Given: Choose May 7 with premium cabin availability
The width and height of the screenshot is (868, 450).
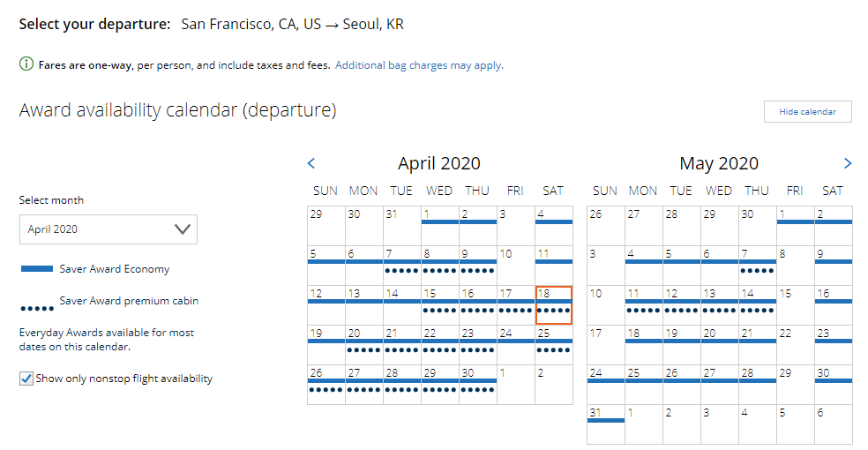Looking at the screenshot, I should click(x=757, y=265).
